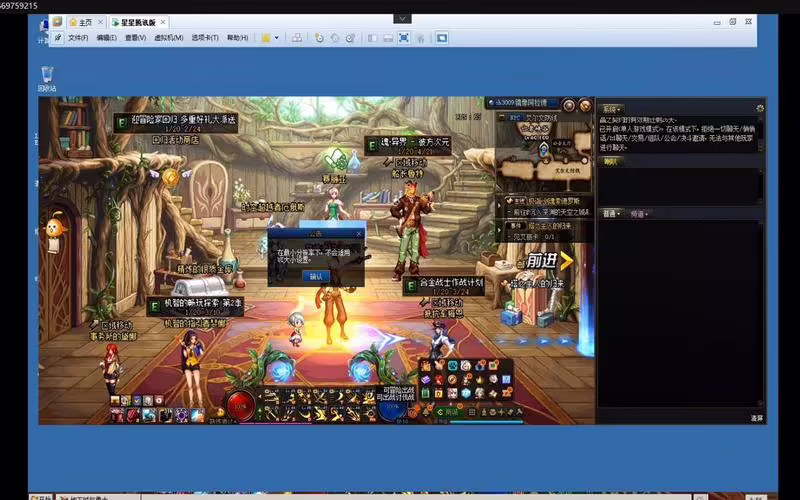The height and width of the screenshot is (500, 800).
Task: Click the first round button beside channel name
Action: coord(568,106)
